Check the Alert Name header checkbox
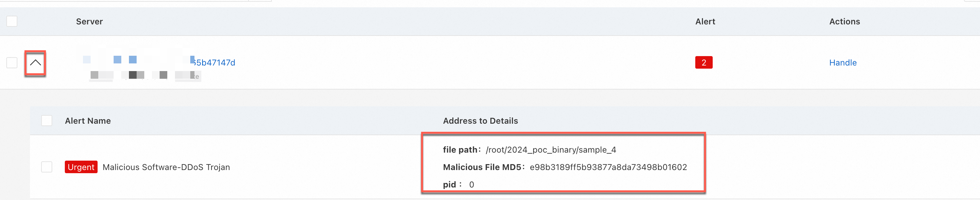 (46, 121)
